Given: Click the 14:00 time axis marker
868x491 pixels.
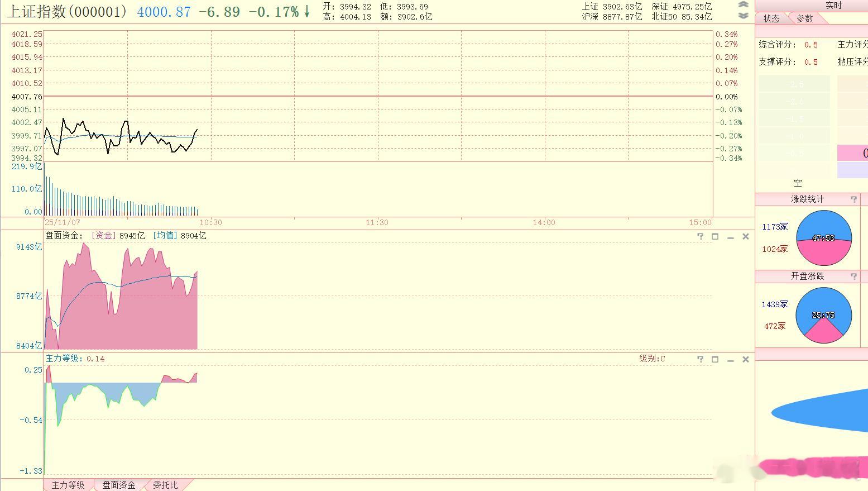Looking at the screenshot, I should (544, 222).
